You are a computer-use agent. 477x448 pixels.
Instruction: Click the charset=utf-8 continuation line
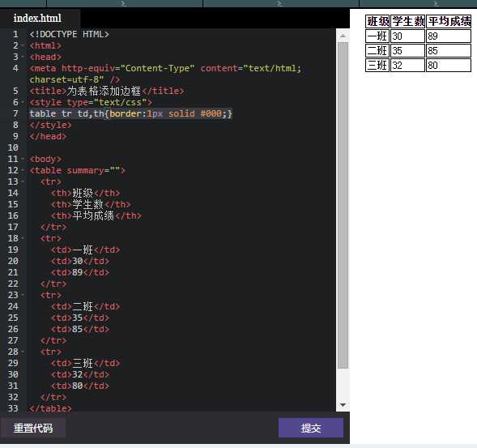pyautogui.click(x=75, y=79)
